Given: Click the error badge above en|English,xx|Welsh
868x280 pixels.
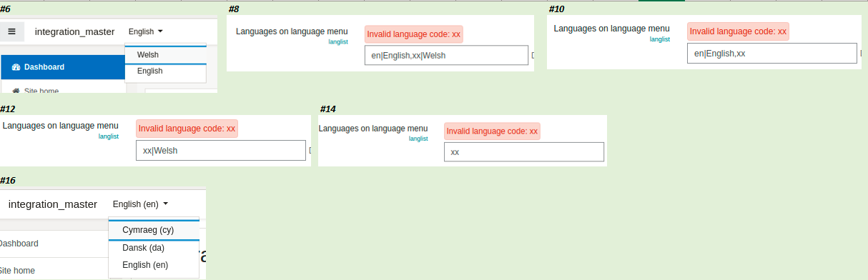Looking at the screenshot, I should coord(414,34).
